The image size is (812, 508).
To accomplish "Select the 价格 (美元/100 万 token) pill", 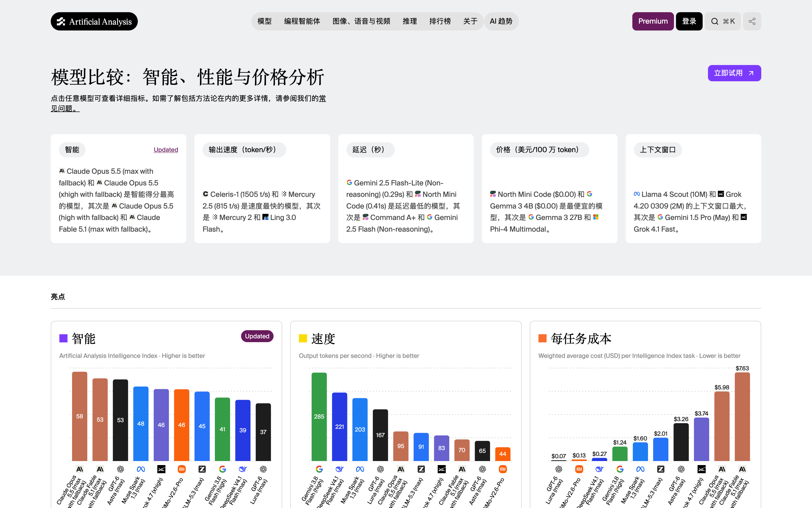I will click(x=539, y=150).
